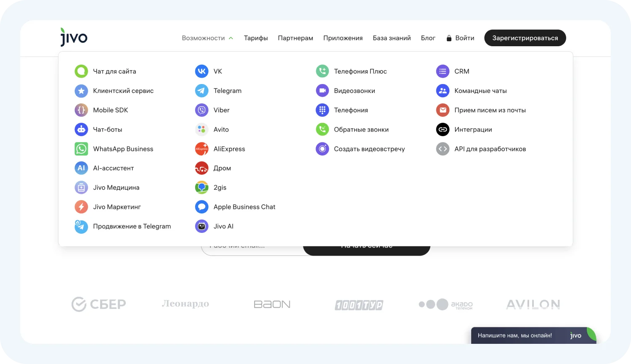Click the Создать видеовстречу icon

pyautogui.click(x=322, y=149)
